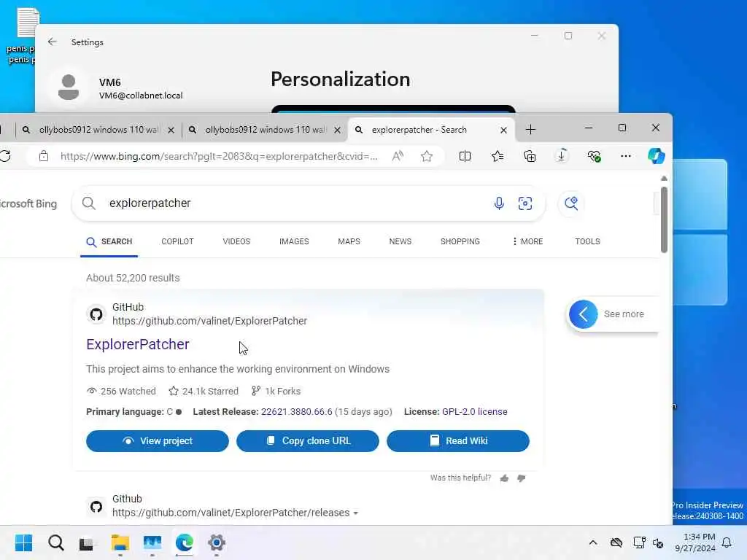Open Edge split screen icon
Image resolution: width=747 pixels, height=560 pixels.
[x=465, y=156]
